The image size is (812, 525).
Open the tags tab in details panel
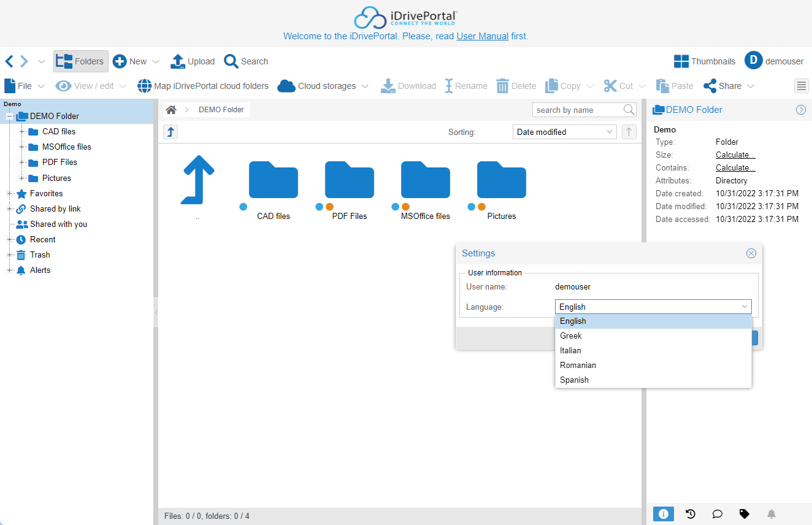coord(745,514)
